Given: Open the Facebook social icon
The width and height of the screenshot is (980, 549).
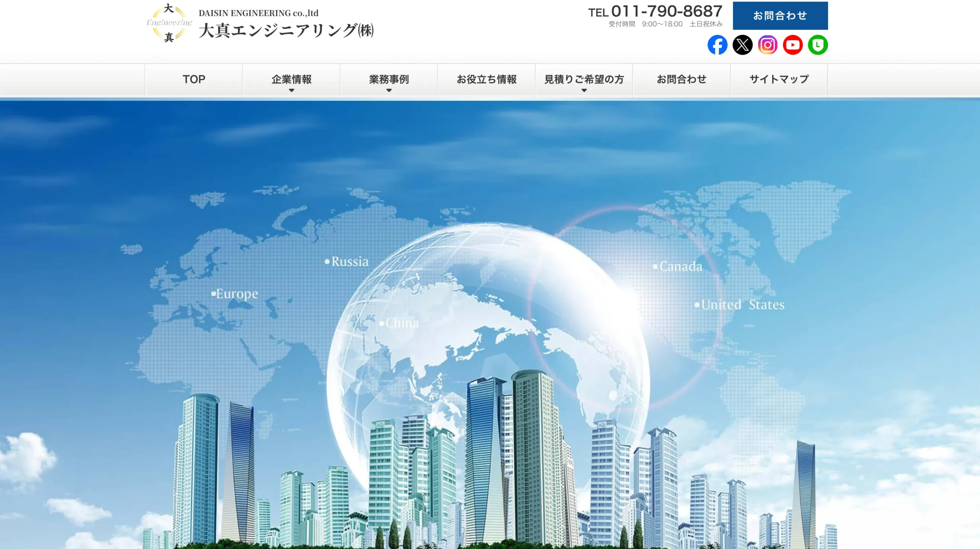Looking at the screenshot, I should [x=717, y=45].
